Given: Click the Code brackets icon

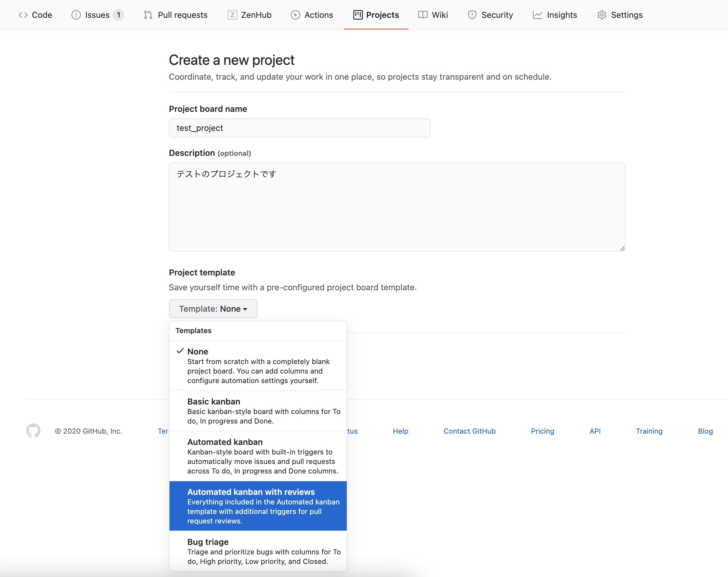Looking at the screenshot, I should (x=23, y=15).
